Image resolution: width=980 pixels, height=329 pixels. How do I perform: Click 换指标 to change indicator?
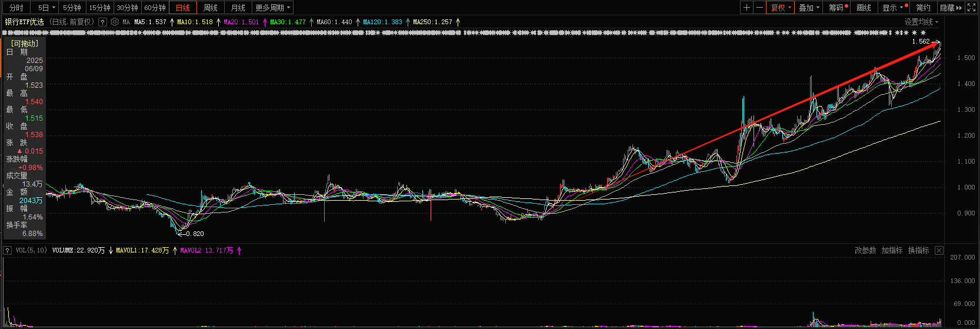(x=918, y=251)
